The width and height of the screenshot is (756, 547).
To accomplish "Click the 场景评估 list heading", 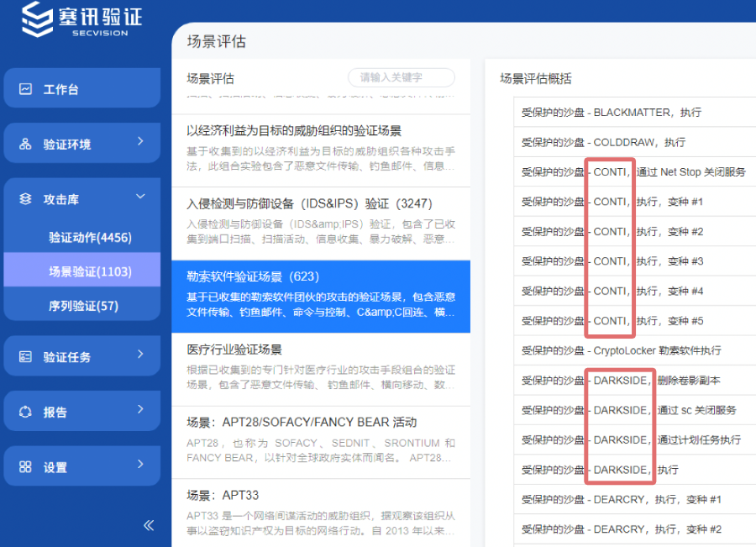I will 210,79.
